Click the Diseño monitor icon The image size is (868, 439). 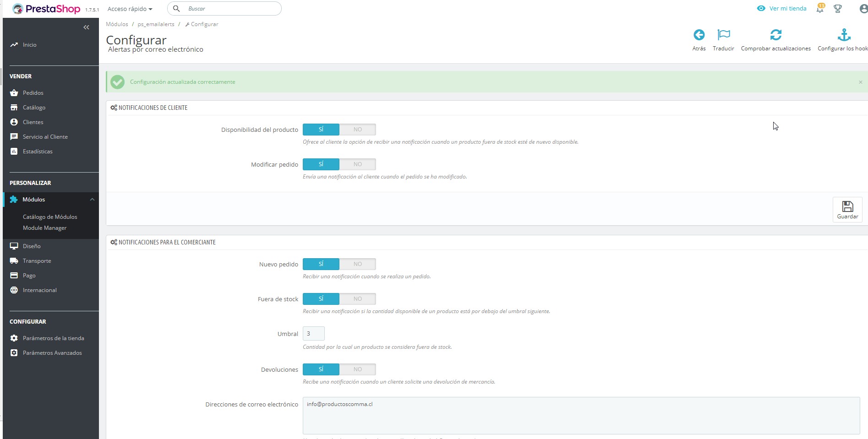(x=14, y=246)
